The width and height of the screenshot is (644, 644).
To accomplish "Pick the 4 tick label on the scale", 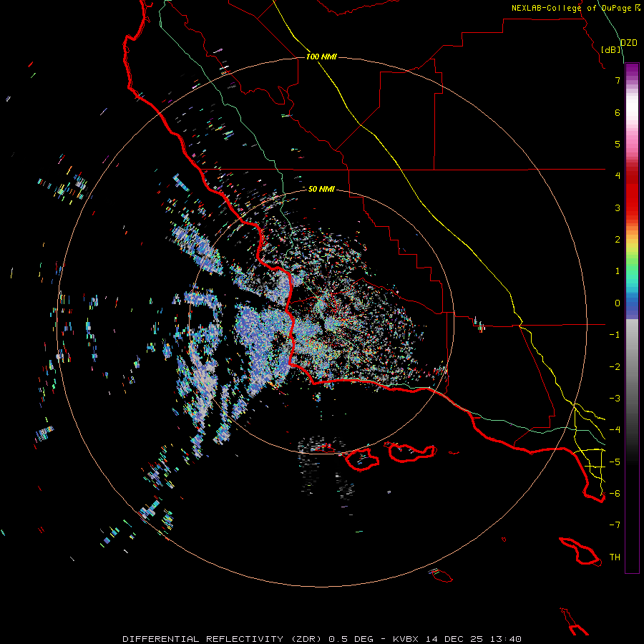I will click(618, 176).
